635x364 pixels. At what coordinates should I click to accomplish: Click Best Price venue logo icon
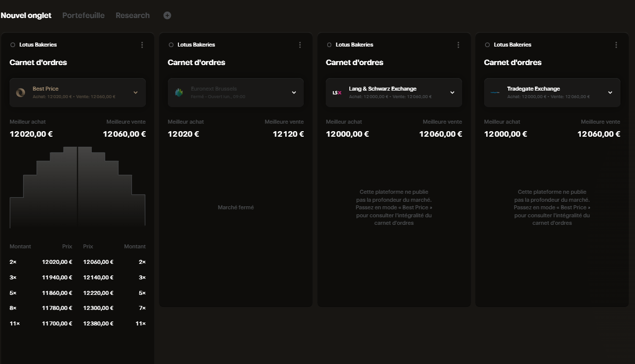[21, 92]
